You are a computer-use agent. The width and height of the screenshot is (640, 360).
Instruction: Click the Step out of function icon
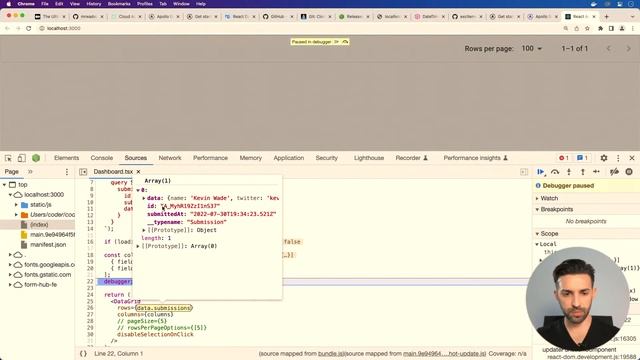click(583, 172)
